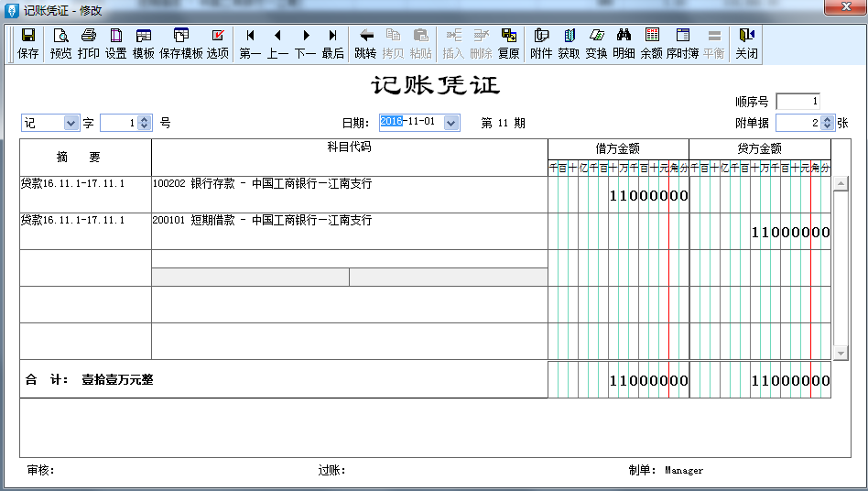868x491 pixels.
Task: Open the date picker dropdown for 2016-11-01
Action: point(451,123)
